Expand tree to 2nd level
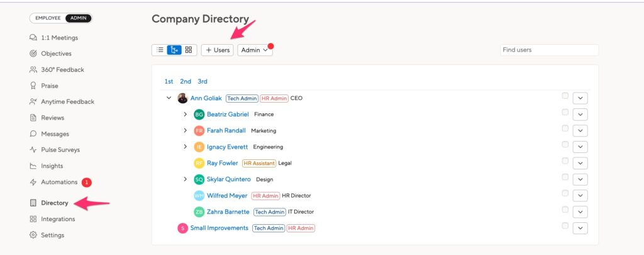The image size is (644, 255). (x=186, y=81)
